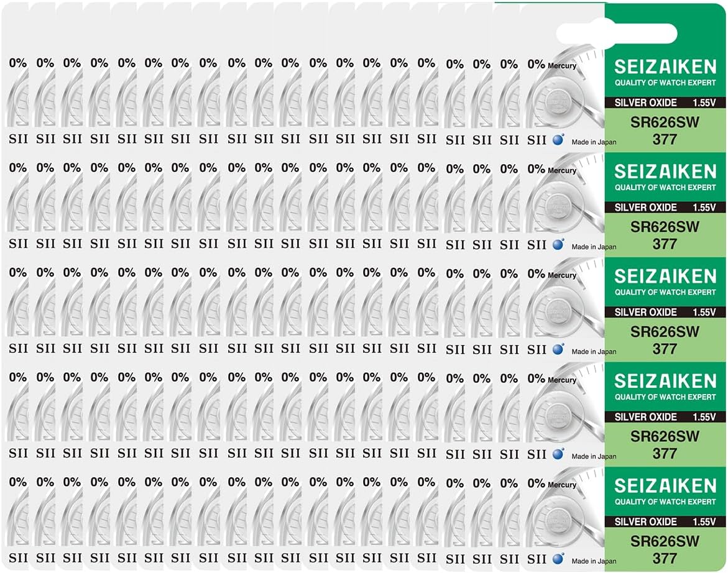Screen dimensions: 728x573
Task: Click 'SR626SW' model text on the bottommost card
Action: [x=665, y=541]
